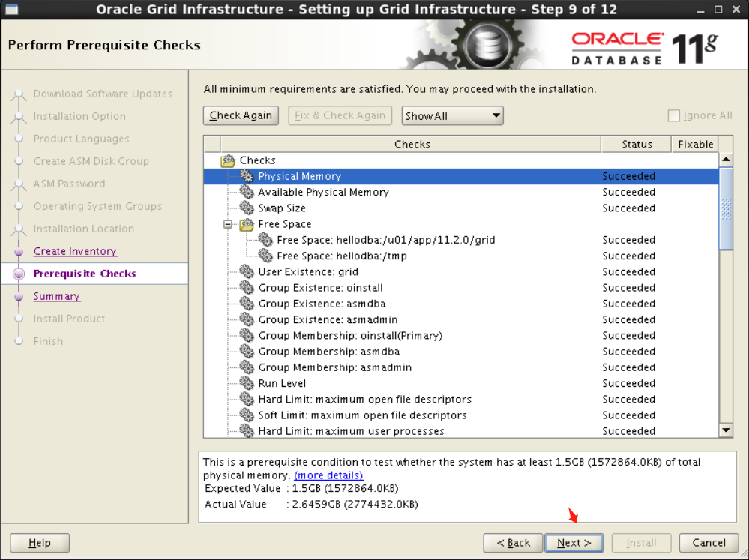Click the Group Existence: asmdba gear icon

point(247,303)
